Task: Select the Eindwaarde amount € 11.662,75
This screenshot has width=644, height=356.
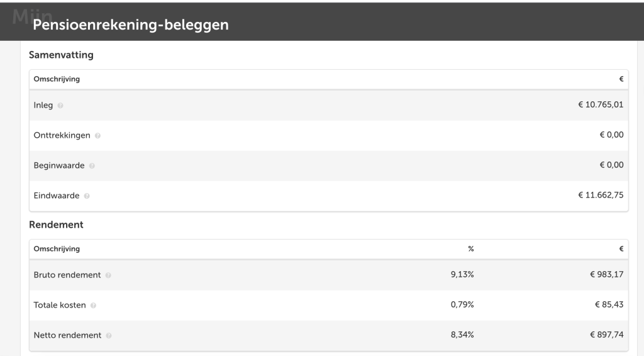Action: tap(601, 195)
